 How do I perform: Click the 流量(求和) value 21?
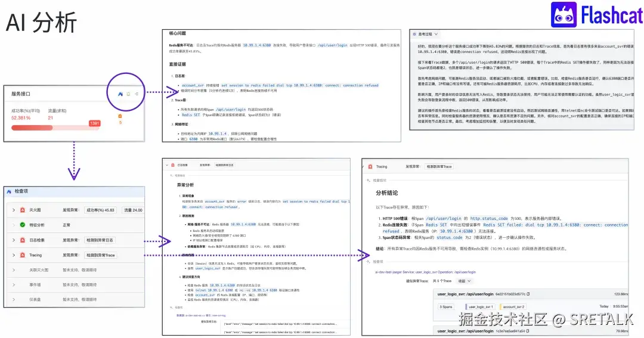(51, 118)
